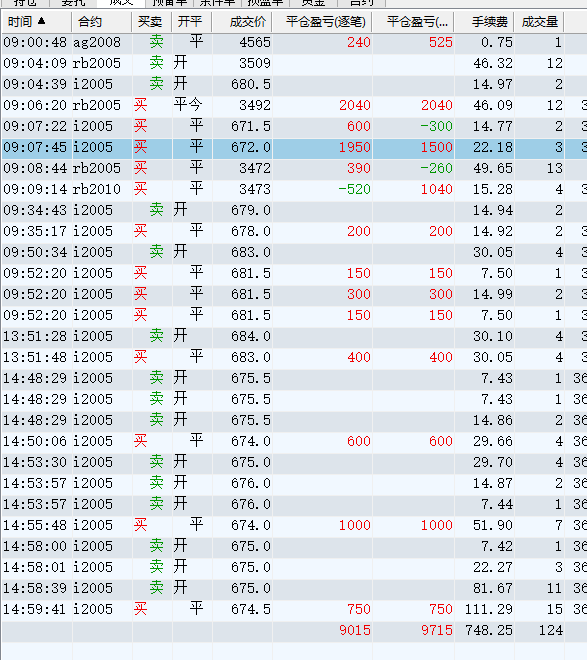Sort by 成交价 column header

coord(242,21)
